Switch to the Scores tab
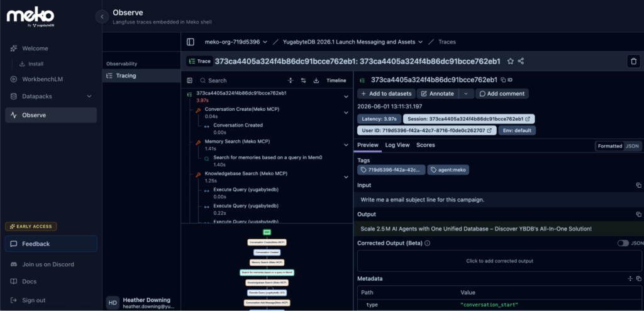 [426, 145]
